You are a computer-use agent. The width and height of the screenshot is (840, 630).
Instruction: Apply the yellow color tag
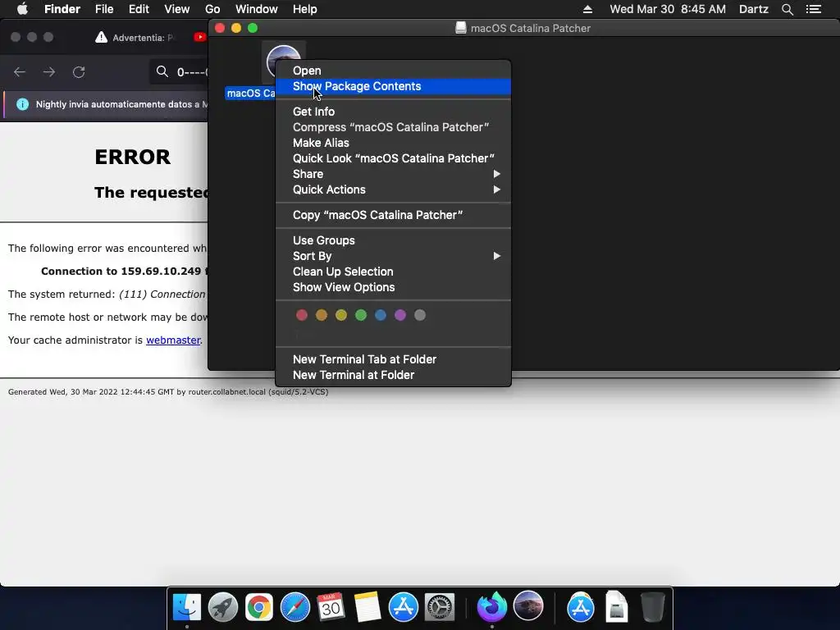341,315
